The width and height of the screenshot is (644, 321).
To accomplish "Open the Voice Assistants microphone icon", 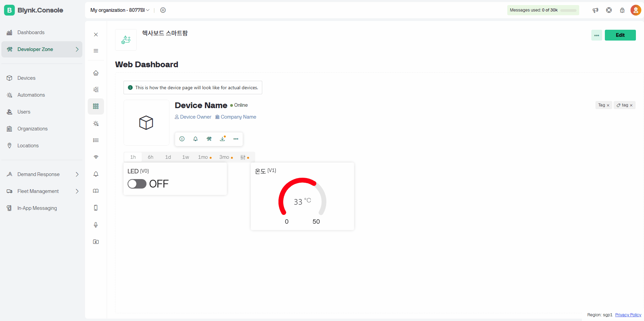I will (x=96, y=225).
